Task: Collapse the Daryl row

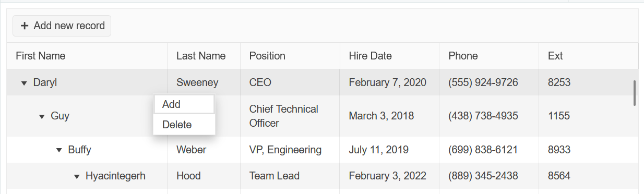Action: coord(24,83)
